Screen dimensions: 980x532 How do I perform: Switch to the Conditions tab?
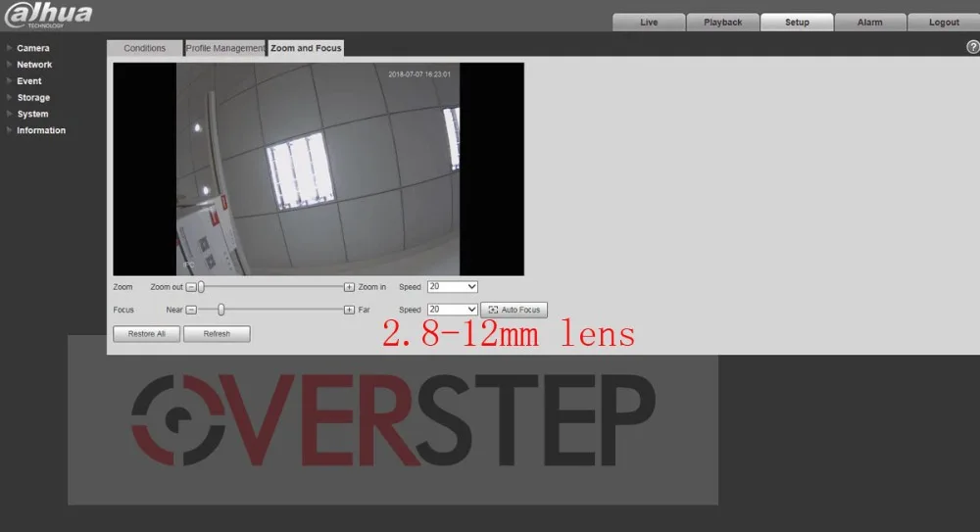tap(144, 48)
